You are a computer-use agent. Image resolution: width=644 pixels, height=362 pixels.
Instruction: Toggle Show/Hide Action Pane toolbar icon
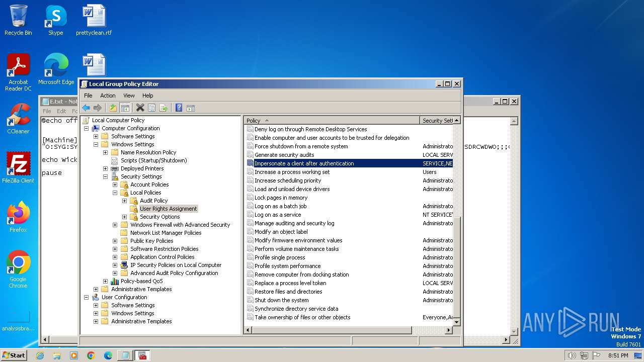pyautogui.click(x=191, y=108)
